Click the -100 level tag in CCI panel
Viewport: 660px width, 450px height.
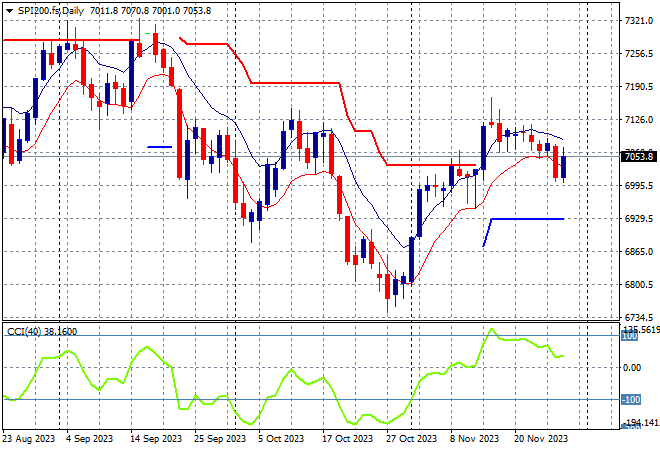631,399
